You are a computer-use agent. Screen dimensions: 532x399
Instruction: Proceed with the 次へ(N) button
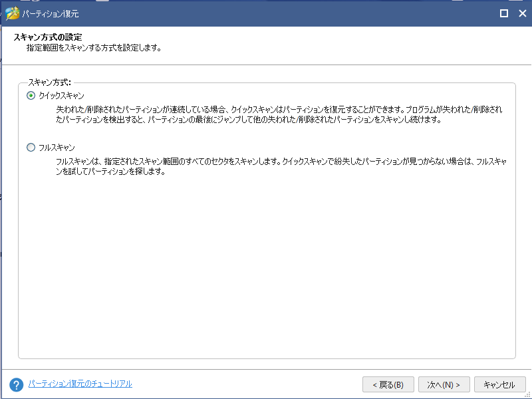(x=444, y=384)
